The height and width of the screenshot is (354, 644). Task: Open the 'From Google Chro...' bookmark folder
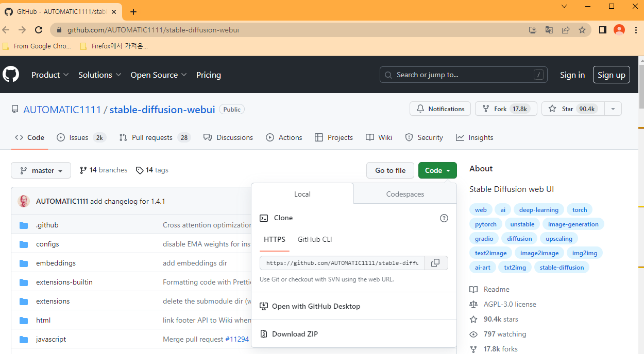37,46
